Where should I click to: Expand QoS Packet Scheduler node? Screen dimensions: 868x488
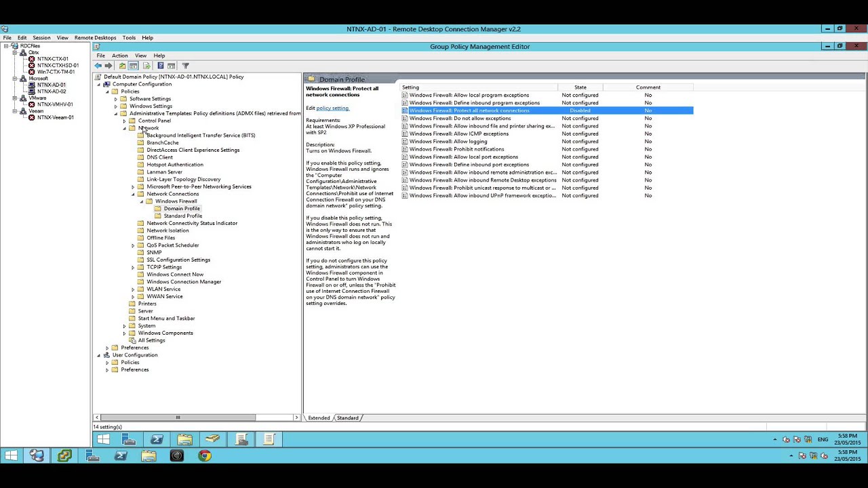[133, 245]
